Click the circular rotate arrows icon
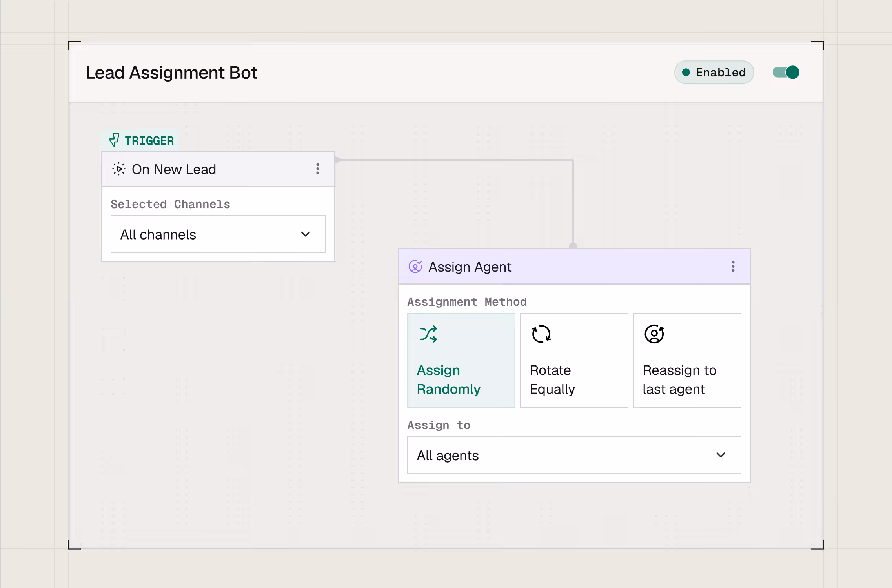This screenshot has height=588, width=892. tap(541, 334)
